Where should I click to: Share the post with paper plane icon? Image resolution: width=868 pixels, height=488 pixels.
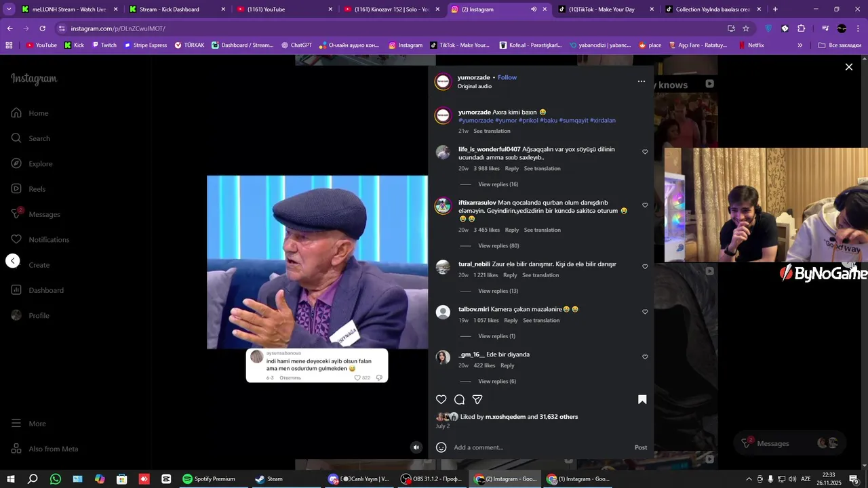[477, 400]
